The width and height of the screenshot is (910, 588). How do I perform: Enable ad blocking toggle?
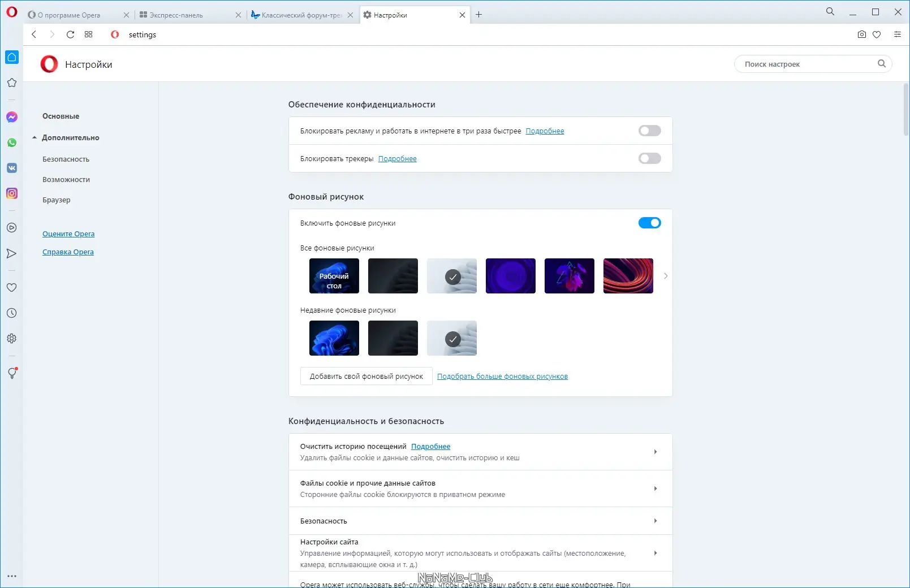tap(649, 131)
